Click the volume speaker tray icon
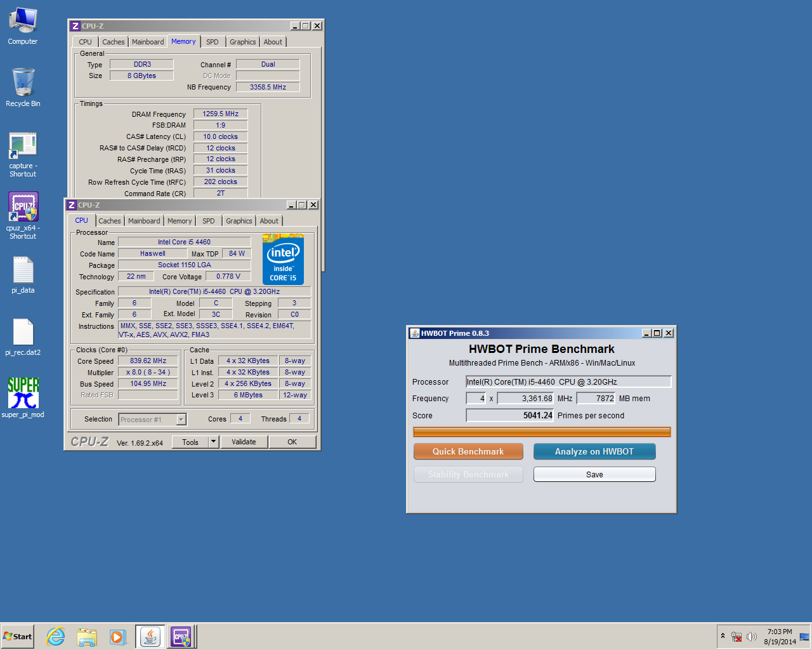This screenshot has width=812, height=650. click(752, 637)
